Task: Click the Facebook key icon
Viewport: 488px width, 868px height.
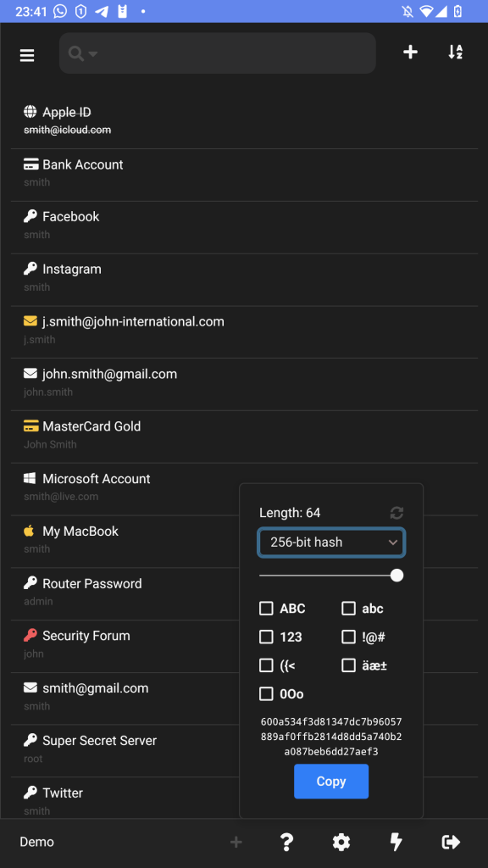Action: tap(30, 216)
